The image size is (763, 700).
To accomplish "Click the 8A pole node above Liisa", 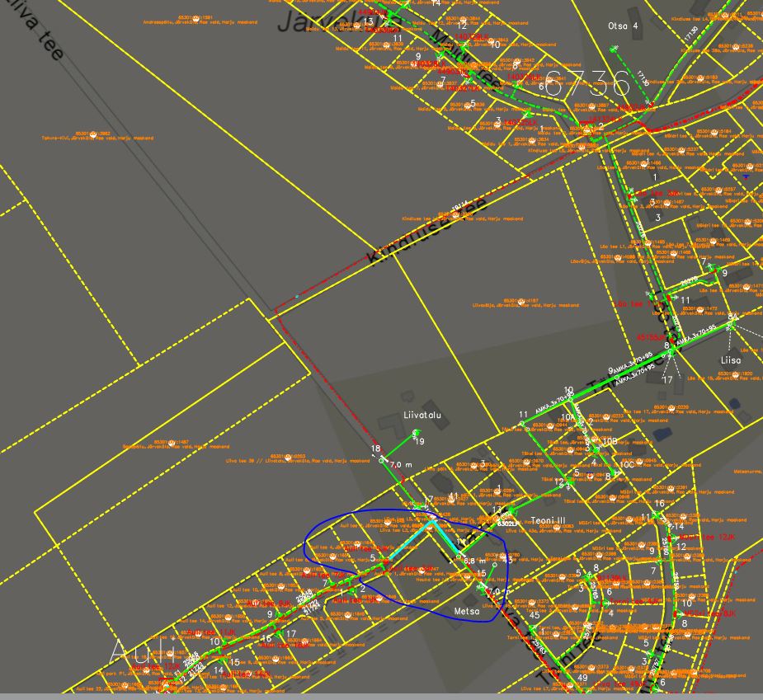I will [731, 325].
